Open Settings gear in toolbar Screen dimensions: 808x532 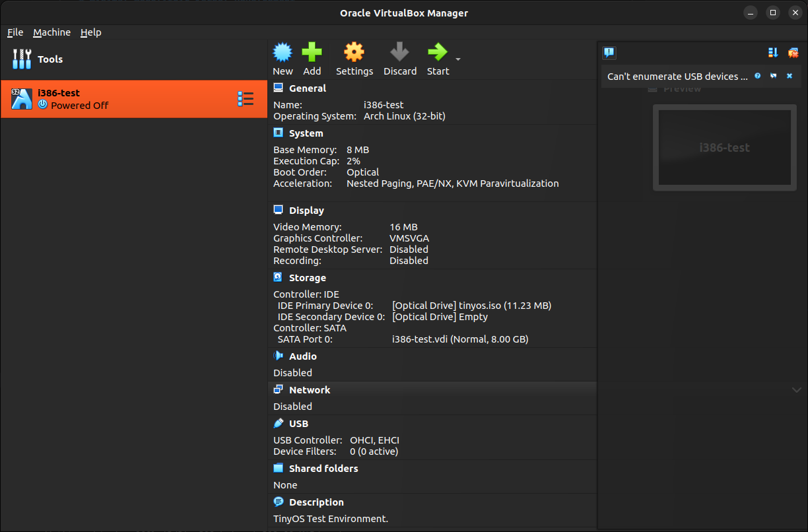click(x=354, y=52)
